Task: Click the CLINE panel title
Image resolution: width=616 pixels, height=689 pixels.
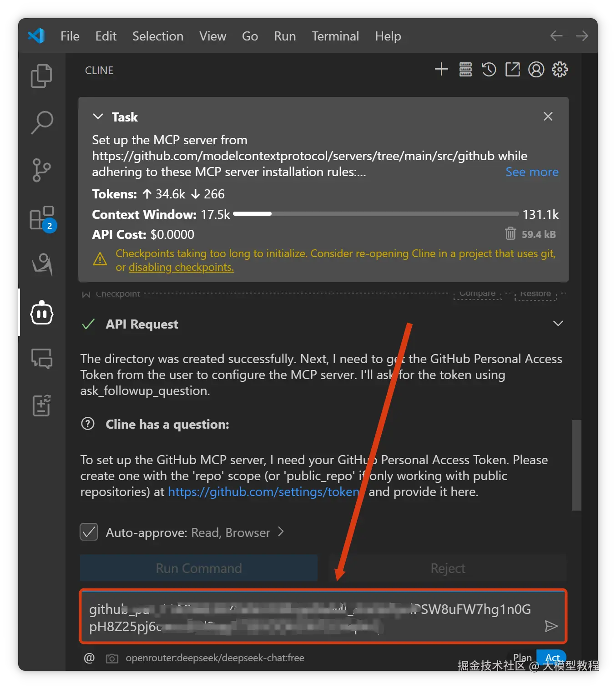Action: click(x=99, y=71)
